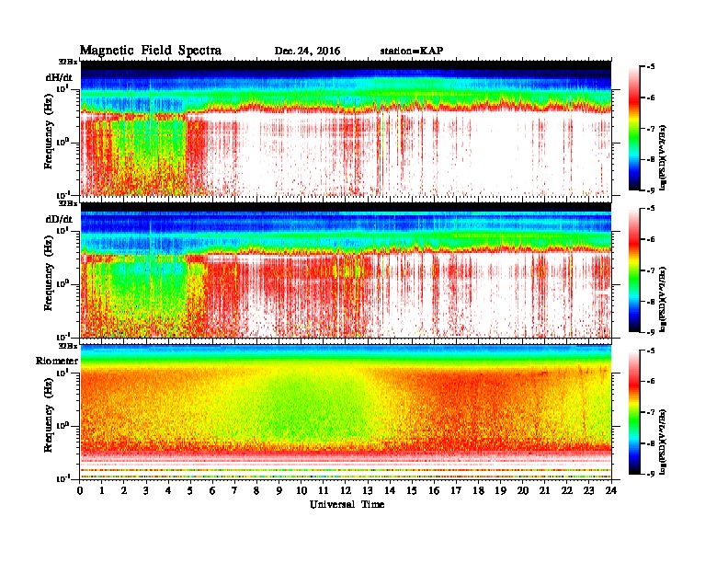
Task: Select the 'dD/dt' panel label
Action: (59, 219)
